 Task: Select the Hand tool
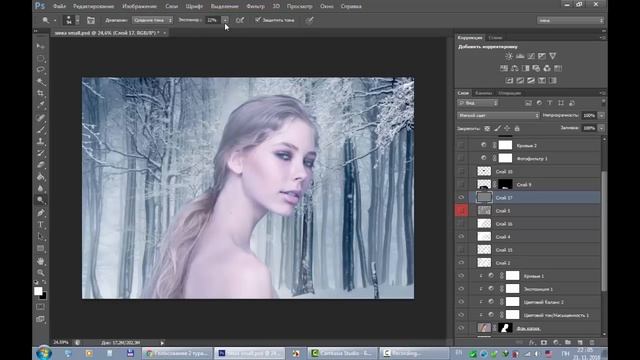pyautogui.click(x=40, y=261)
